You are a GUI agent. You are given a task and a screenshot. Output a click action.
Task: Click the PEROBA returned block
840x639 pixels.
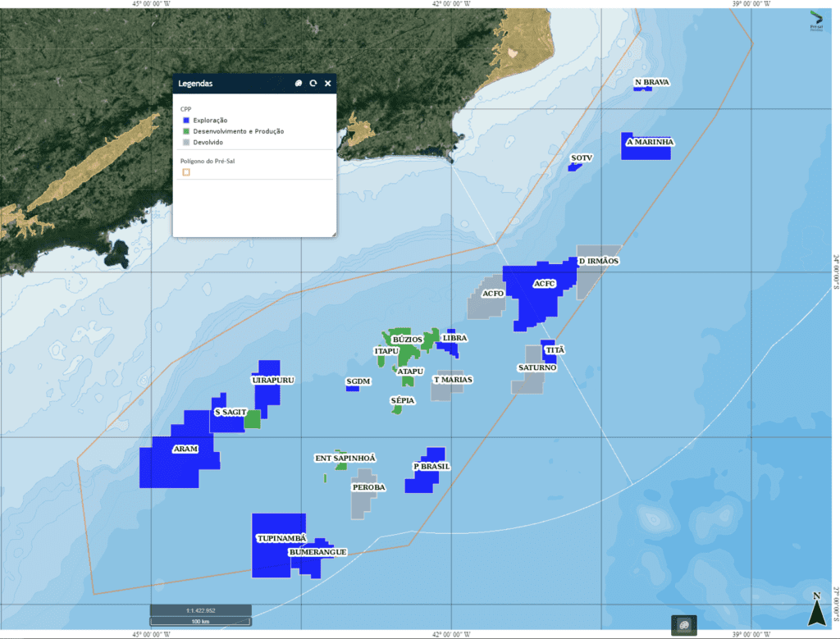coord(368,487)
